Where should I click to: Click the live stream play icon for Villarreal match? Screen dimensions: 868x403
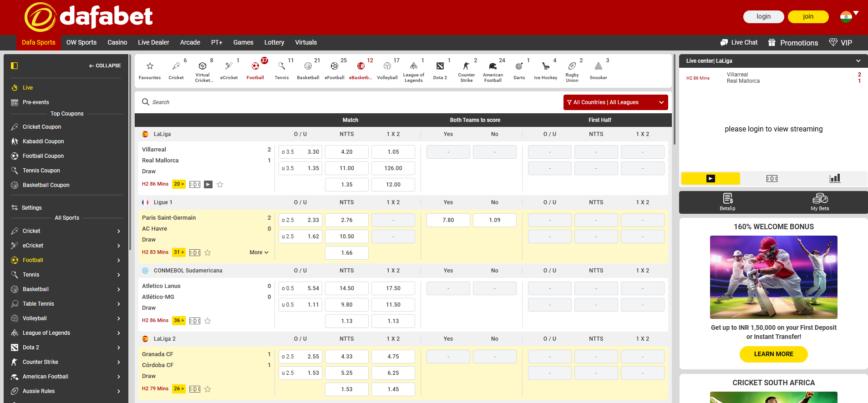pyautogui.click(x=208, y=184)
